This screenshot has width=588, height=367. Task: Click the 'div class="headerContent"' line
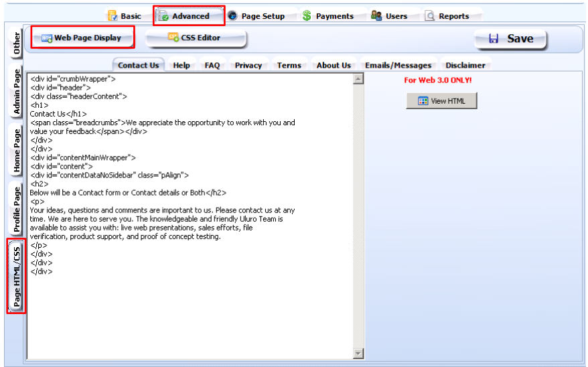[78, 96]
